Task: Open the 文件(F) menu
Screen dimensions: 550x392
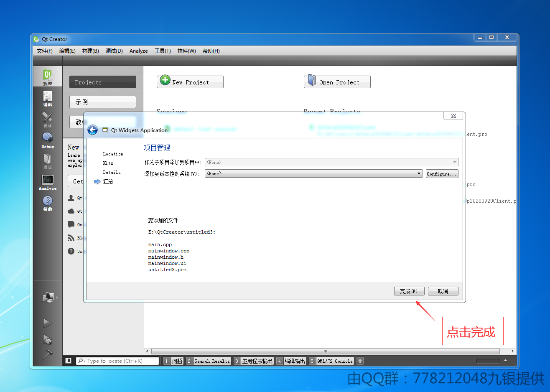Action: coord(45,51)
